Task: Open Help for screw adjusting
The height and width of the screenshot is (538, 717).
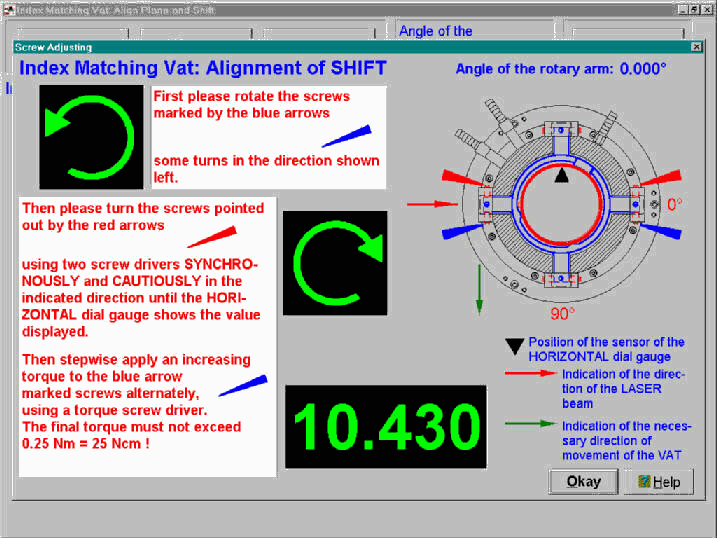Action: point(658,482)
